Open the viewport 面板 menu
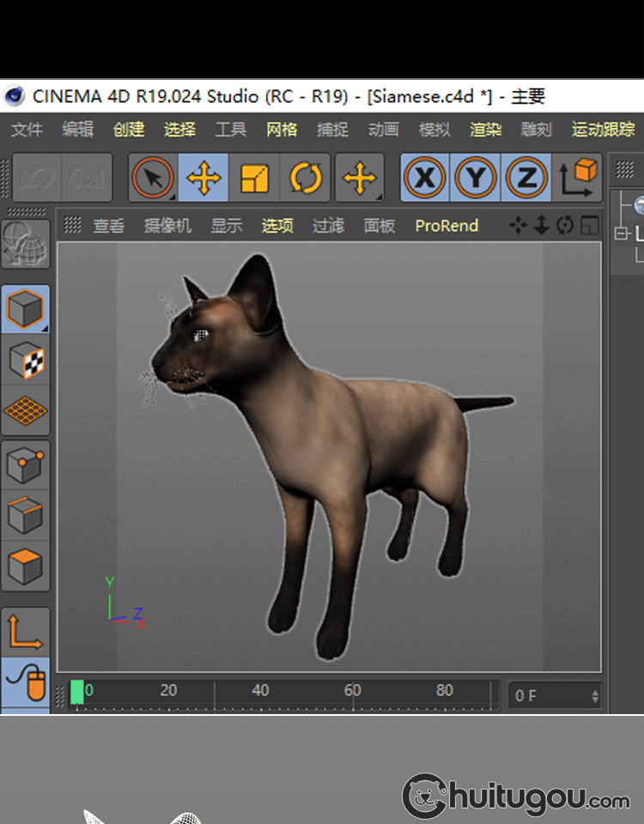The image size is (644, 824). coord(380,226)
